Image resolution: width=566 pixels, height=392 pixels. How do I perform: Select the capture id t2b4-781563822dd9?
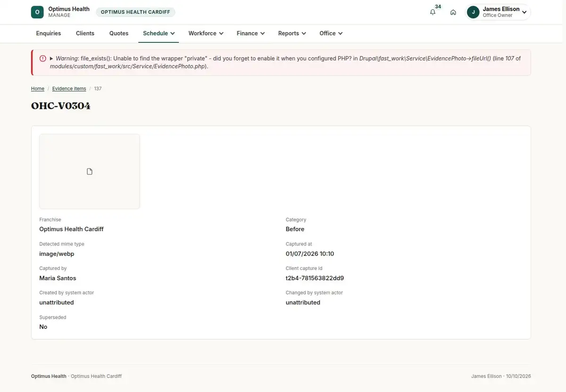coord(315,278)
